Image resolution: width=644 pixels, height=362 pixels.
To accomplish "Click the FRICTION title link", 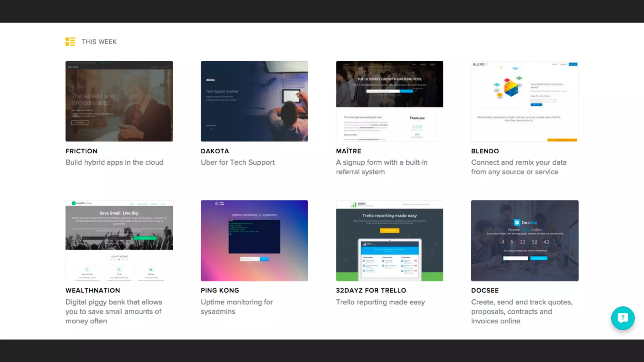I will point(81,151).
